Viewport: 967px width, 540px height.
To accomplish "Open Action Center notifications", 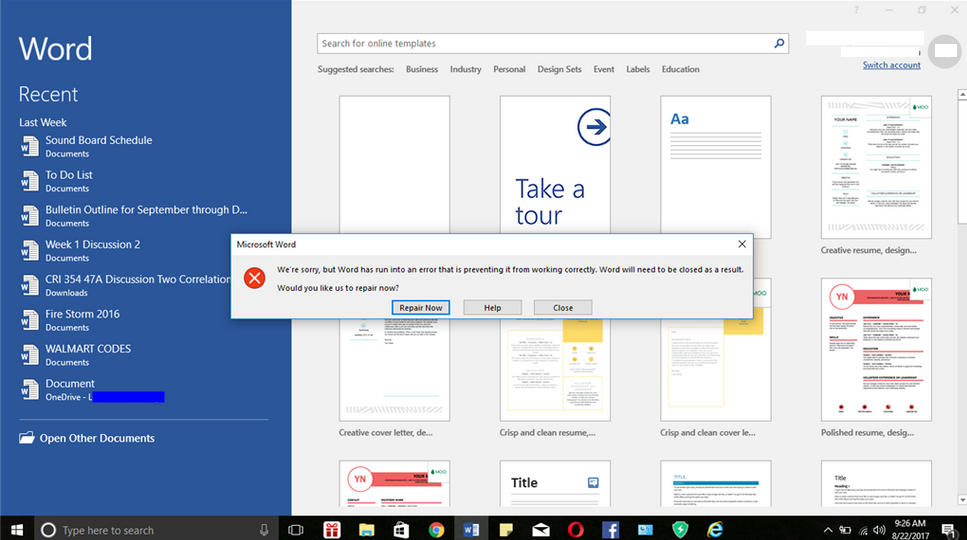I will [949, 530].
